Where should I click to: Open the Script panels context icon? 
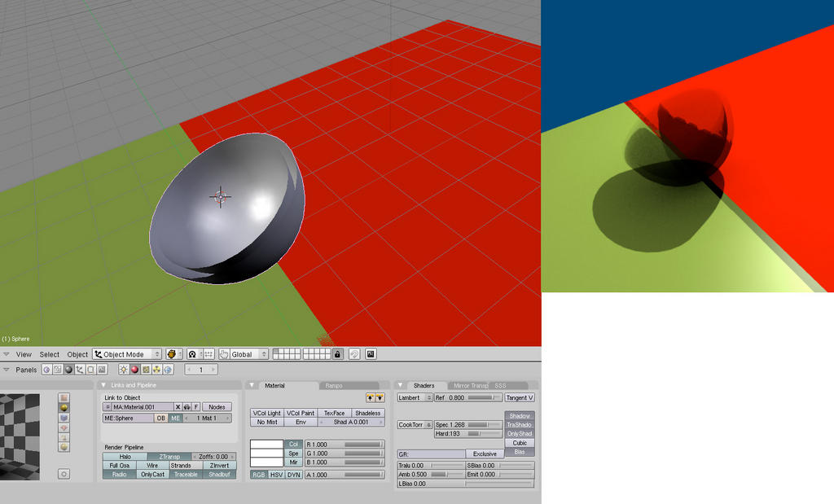point(58,370)
